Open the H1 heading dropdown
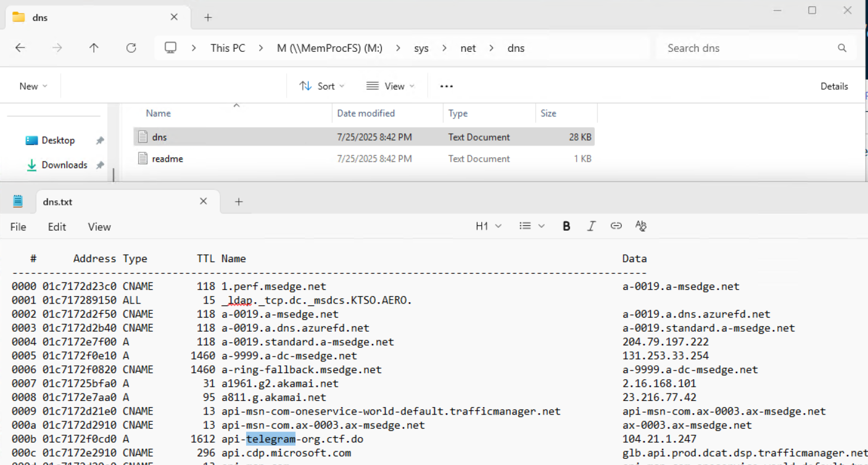Viewport: 868px width, 465px height. pos(489,226)
